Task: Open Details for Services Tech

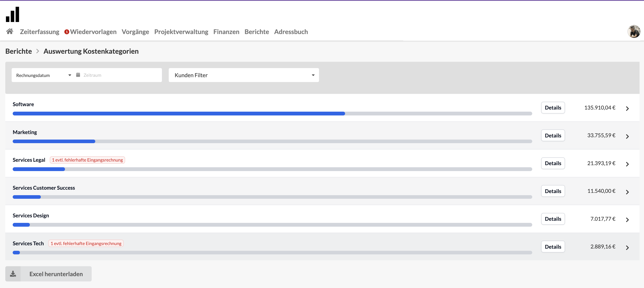Action: [553, 247]
